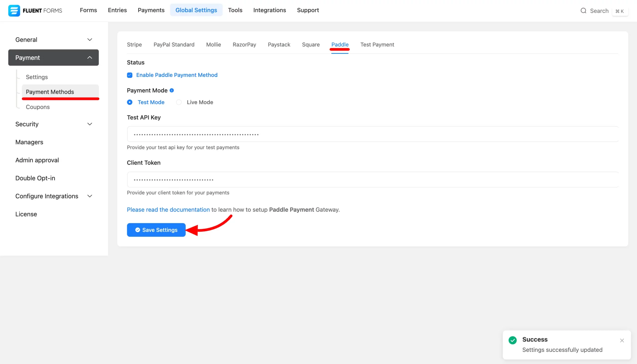Click the Save Settings button
This screenshot has height=364, width=637.
[x=156, y=230]
